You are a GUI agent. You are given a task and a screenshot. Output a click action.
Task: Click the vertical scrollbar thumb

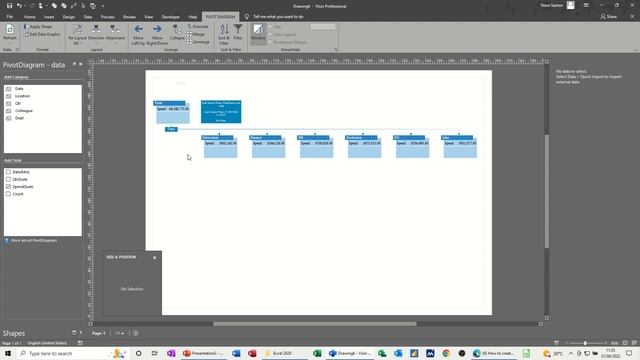[547, 191]
